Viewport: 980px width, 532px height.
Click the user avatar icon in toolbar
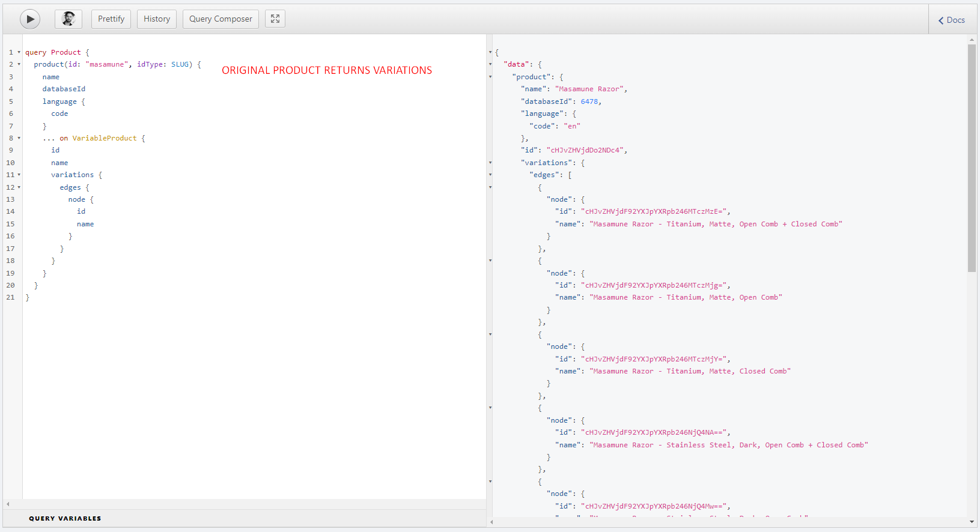point(68,19)
